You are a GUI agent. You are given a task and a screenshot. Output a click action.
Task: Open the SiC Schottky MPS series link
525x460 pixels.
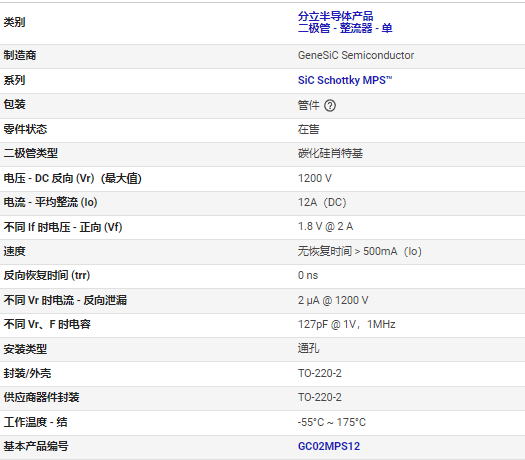[345, 80]
